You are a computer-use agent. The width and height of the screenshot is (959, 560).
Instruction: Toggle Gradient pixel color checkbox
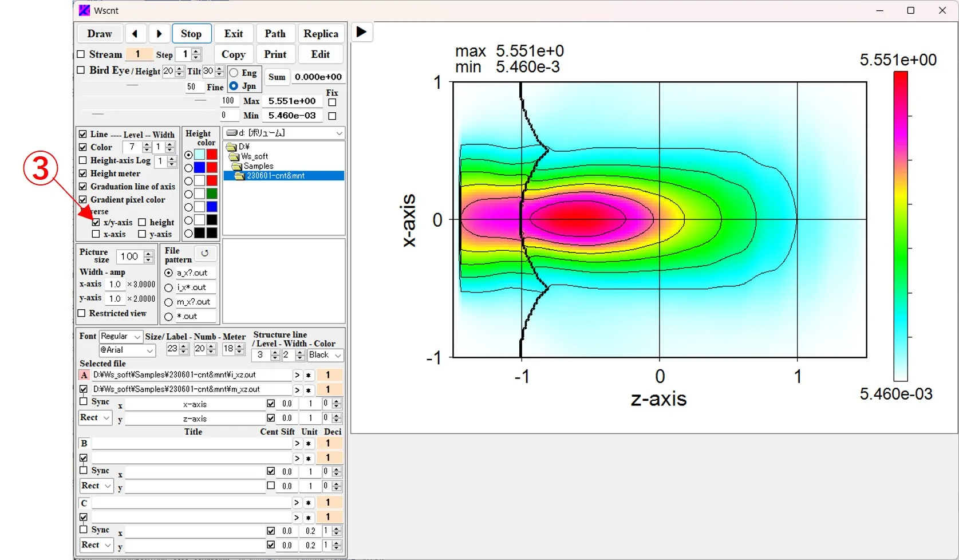tap(83, 200)
